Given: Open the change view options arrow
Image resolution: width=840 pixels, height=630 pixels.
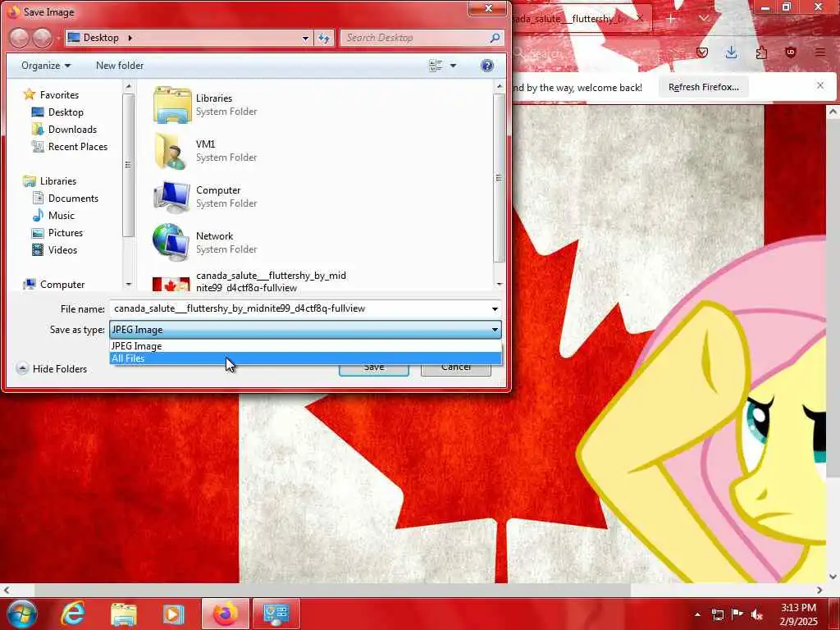Looking at the screenshot, I should click(453, 66).
